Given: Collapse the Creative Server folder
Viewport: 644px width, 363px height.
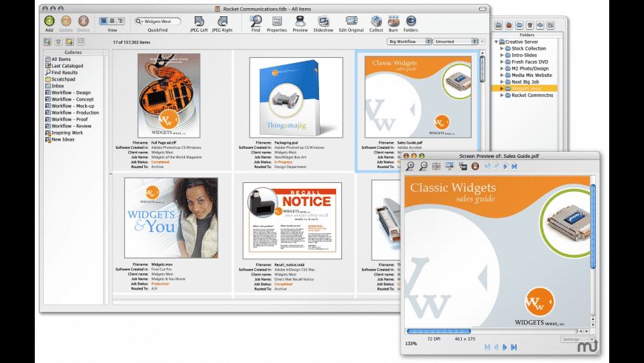Looking at the screenshot, I should coord(496,42).
